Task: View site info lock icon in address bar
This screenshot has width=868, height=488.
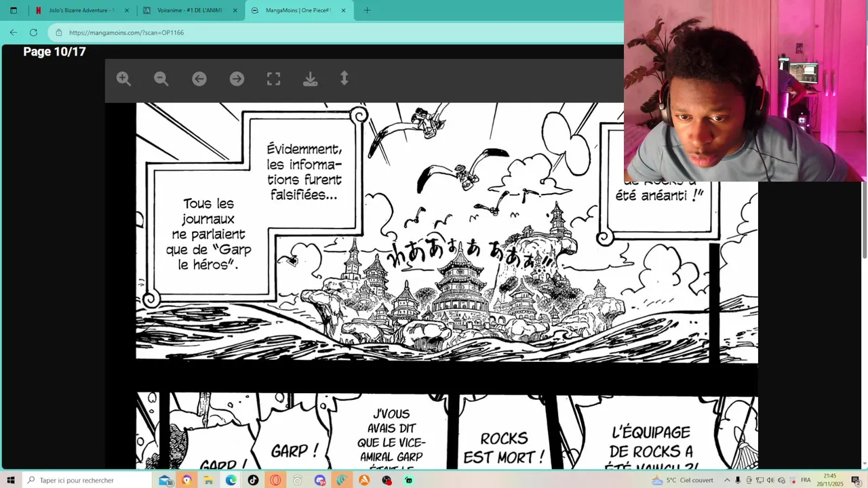Action: click(59, 33)
